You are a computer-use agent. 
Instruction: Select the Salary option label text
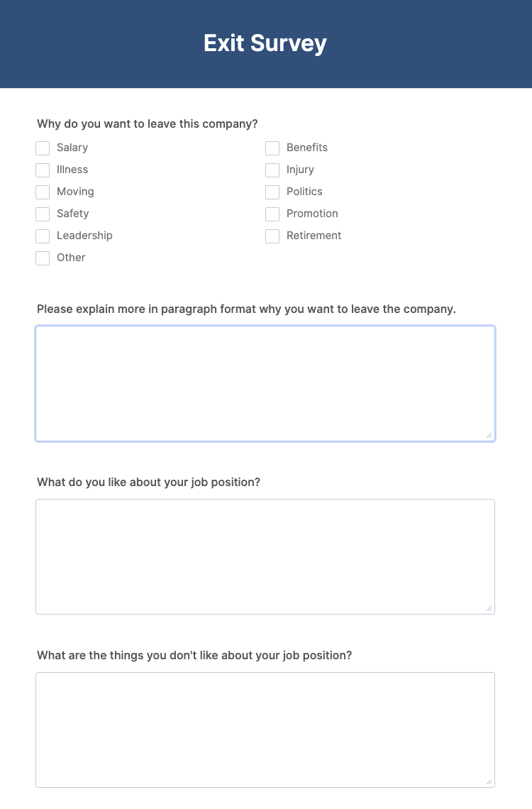72,148
